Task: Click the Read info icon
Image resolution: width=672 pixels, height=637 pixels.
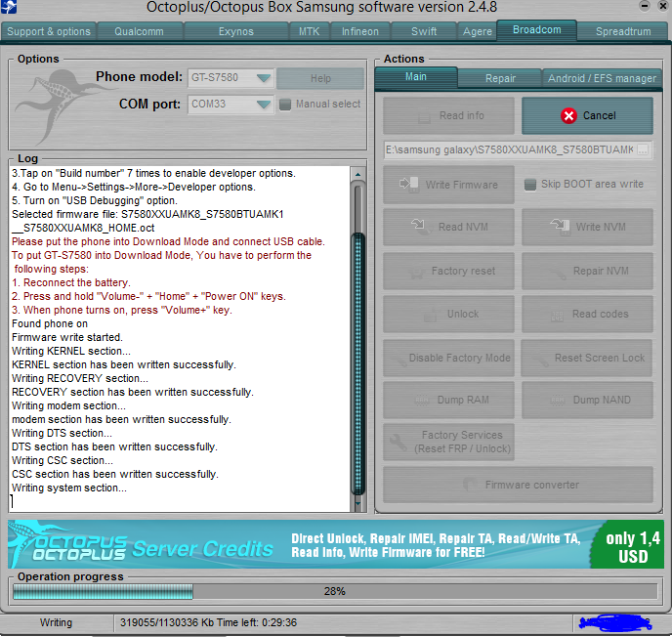Action: coord(424,116)
